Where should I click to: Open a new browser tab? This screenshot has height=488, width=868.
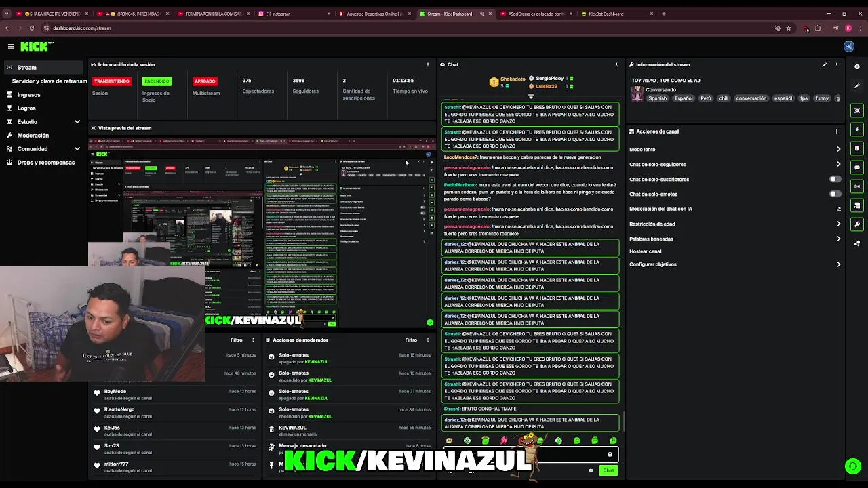(664, 14)
